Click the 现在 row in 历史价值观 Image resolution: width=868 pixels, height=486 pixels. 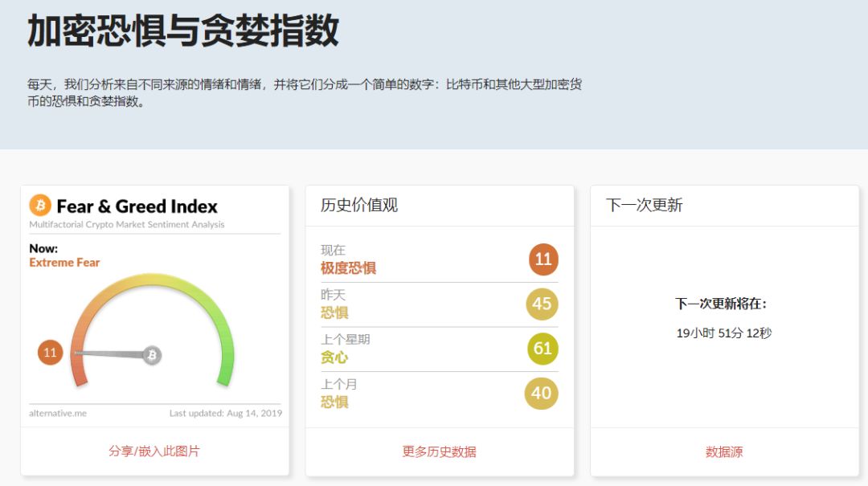click(334, 251)
